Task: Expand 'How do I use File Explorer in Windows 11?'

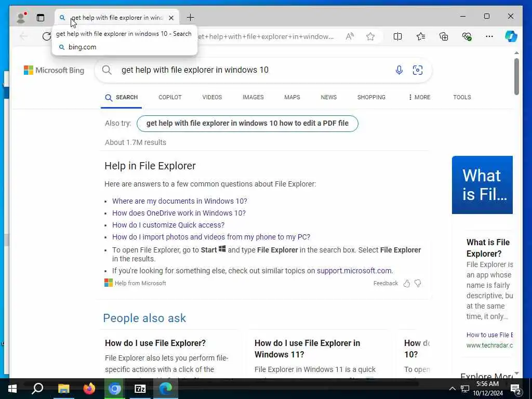Action: (307, 349)
